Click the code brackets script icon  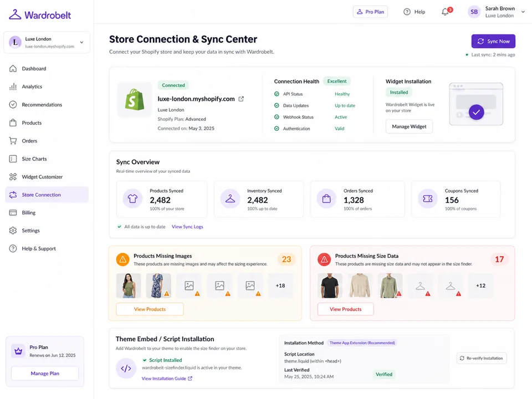[x=126, y=369]
